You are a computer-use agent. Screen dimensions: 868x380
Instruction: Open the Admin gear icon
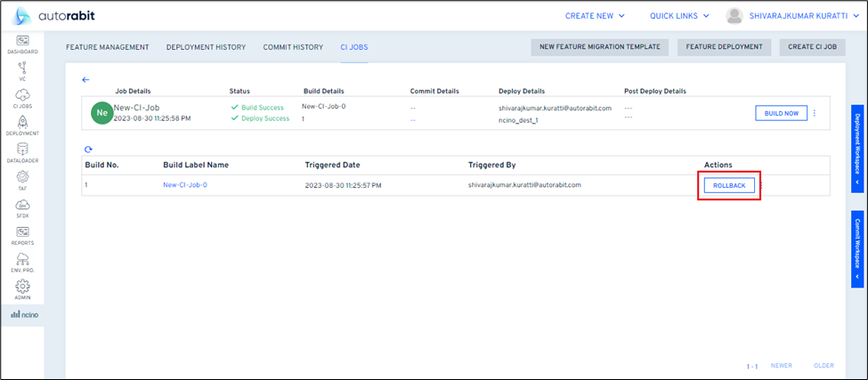pyautogui.click(x=22, y=289)
